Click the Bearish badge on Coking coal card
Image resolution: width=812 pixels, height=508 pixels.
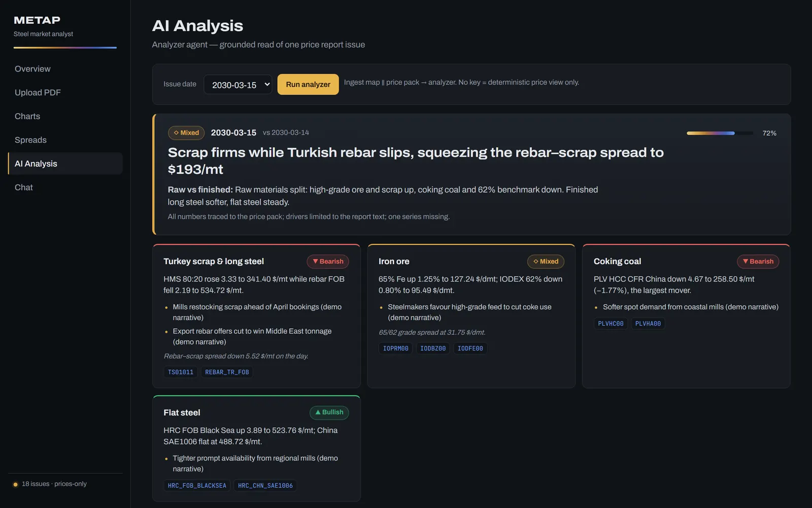[758, 262]
